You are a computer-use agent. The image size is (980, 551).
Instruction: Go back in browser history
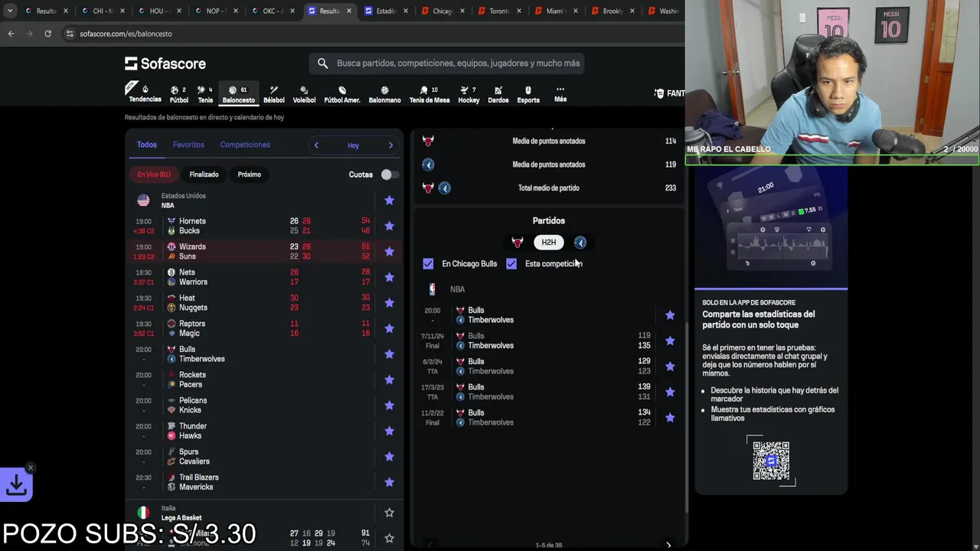pos(11,34)
